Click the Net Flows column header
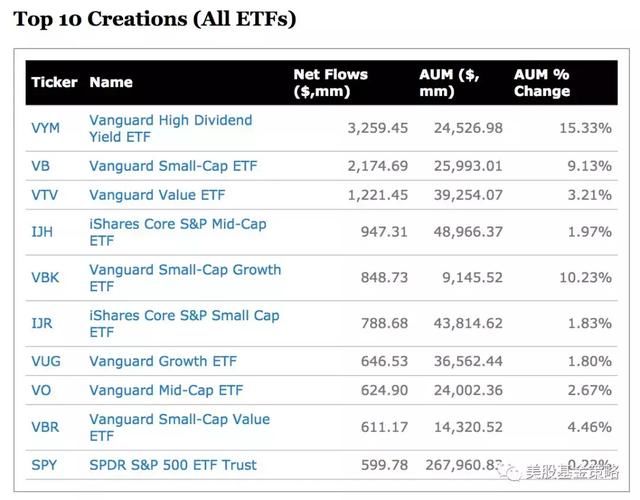 pyautogui.click(x=330, y=83)
